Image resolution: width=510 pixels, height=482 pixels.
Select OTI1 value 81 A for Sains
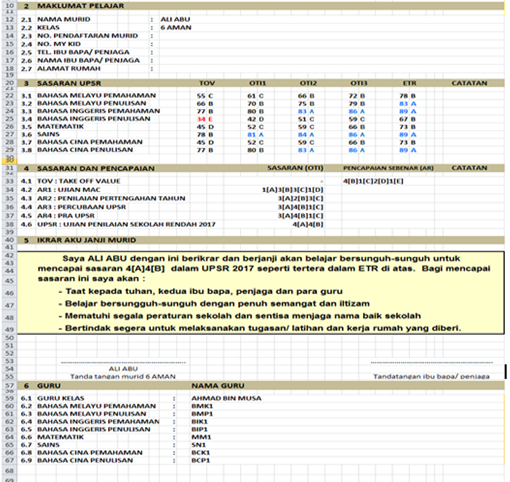click(x=255, y=135)
